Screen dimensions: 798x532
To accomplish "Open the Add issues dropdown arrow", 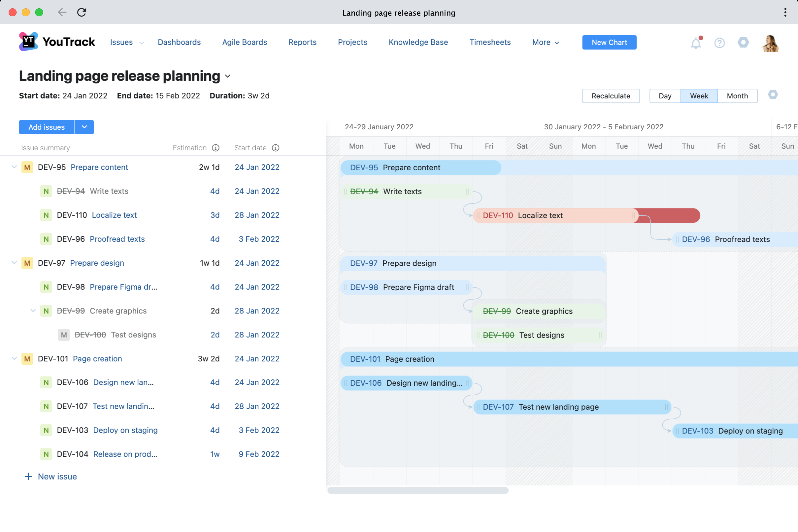I will [x=84, y=127].
